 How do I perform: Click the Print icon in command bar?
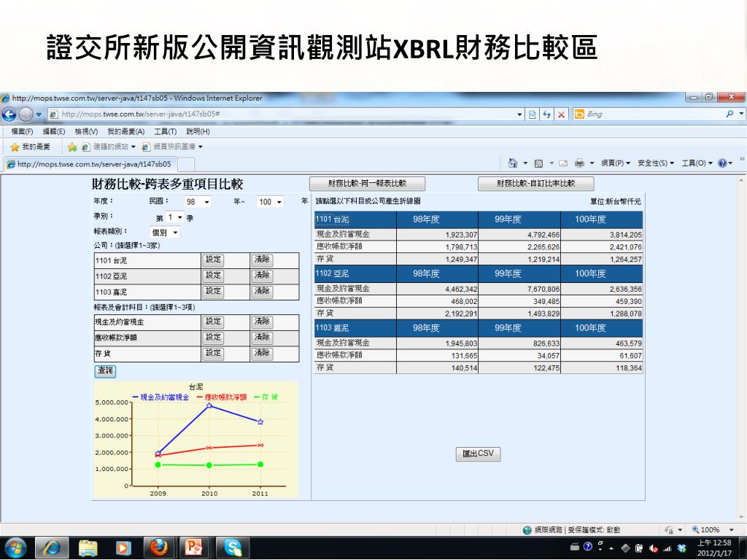(579, 163)
